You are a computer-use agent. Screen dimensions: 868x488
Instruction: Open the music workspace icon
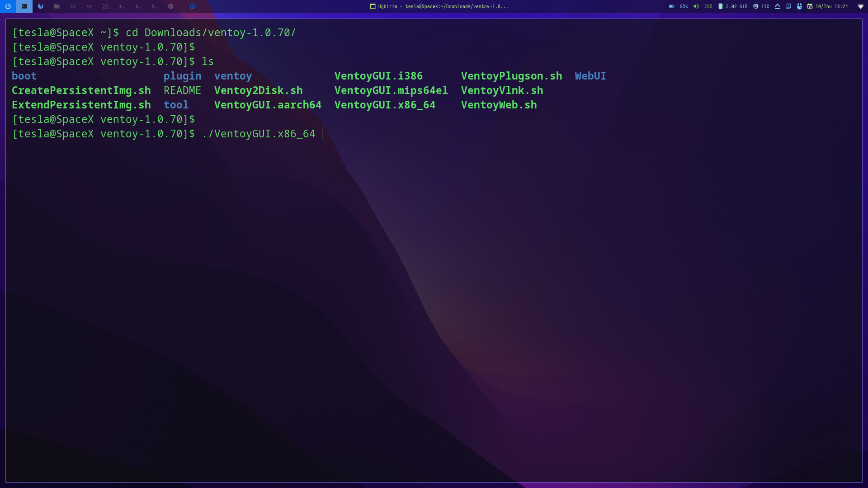click(x=171, y=6)
